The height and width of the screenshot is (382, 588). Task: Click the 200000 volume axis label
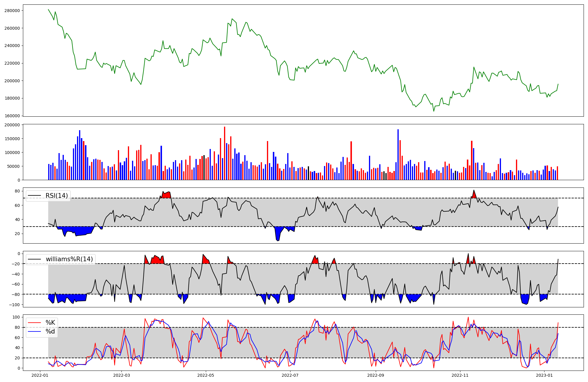pos(12,125)
